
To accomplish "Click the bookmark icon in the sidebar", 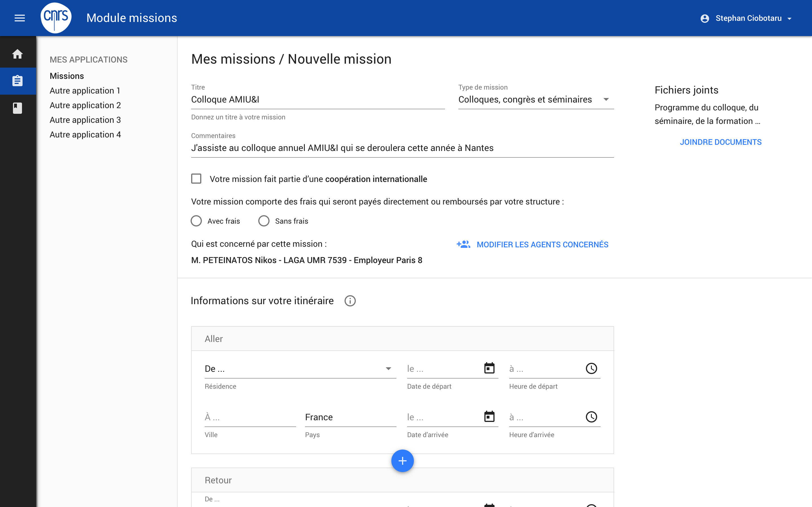I will [17, 108].
